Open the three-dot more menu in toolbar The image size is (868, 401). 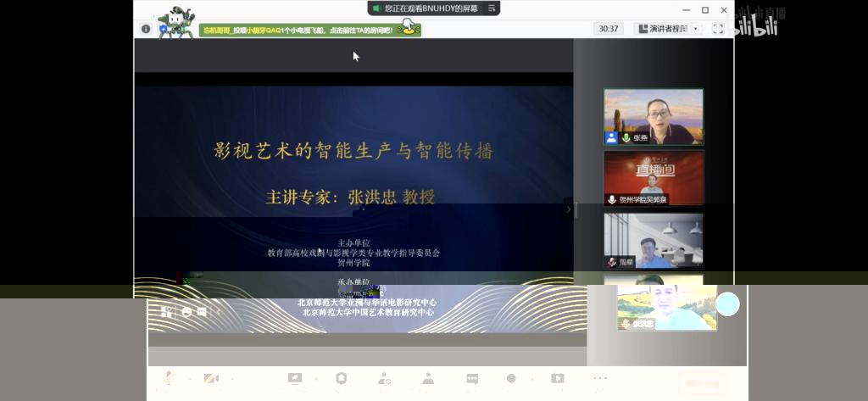coord(600,378)
